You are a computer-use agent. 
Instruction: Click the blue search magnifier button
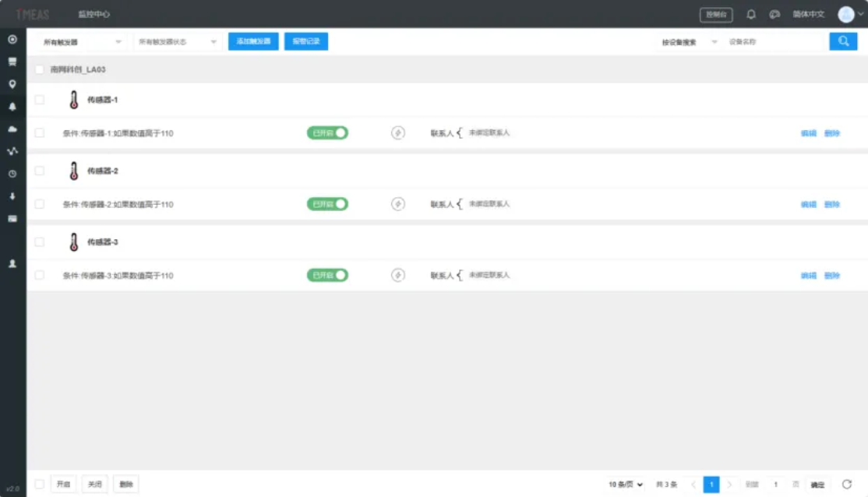coord(843,41)
